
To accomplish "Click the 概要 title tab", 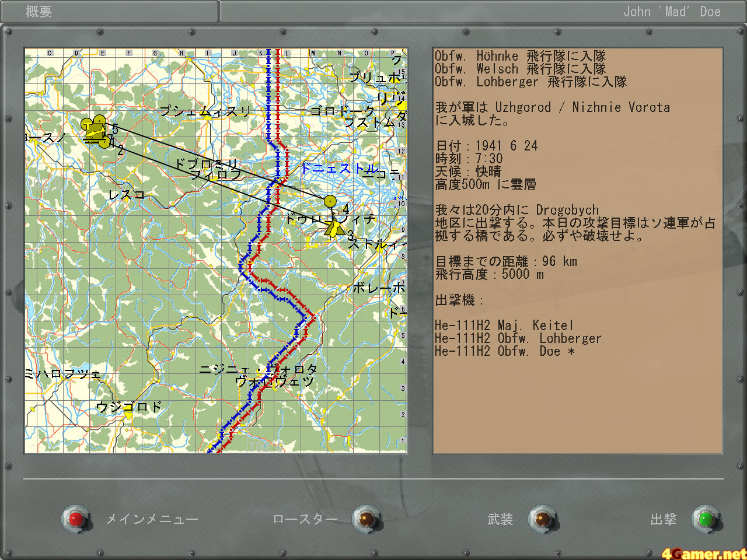I will [x=39, y=11].
